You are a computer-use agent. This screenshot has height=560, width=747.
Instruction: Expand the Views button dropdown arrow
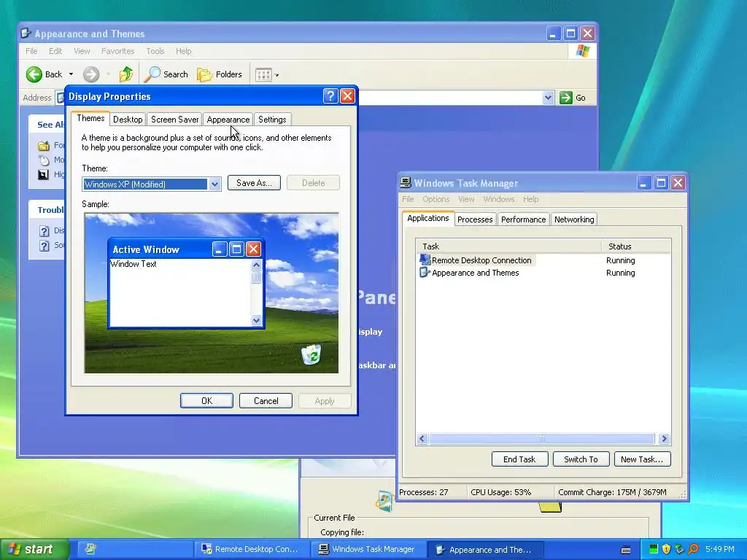276,75
